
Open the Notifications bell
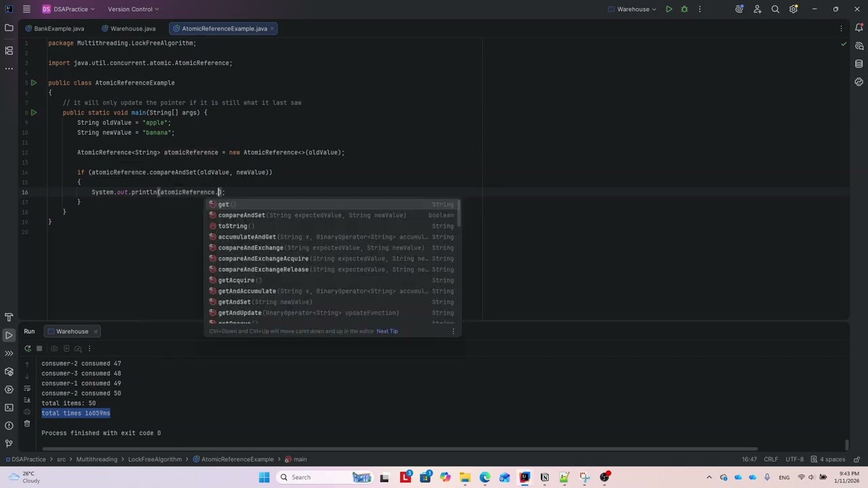tap(859, 28)
